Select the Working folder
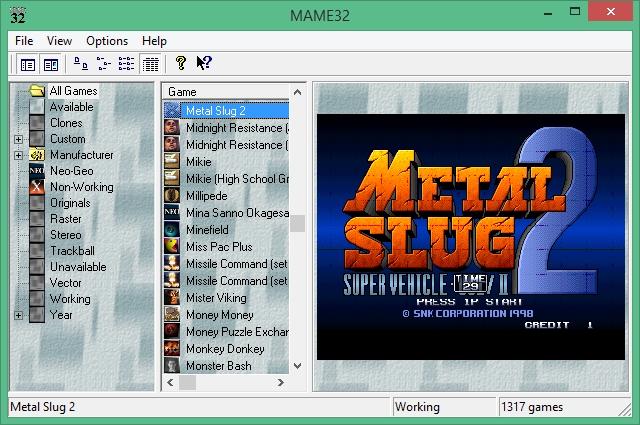 click(70, 299)
